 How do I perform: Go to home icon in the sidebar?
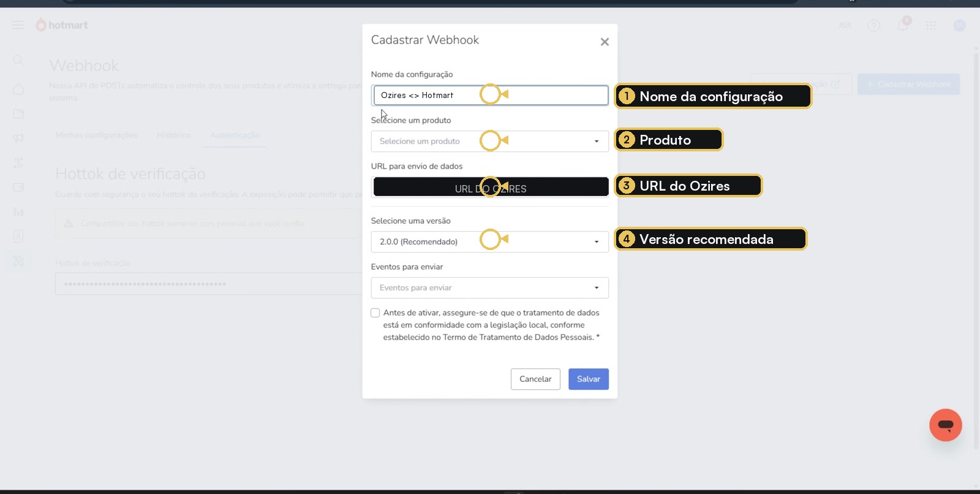tap(18, 89)
